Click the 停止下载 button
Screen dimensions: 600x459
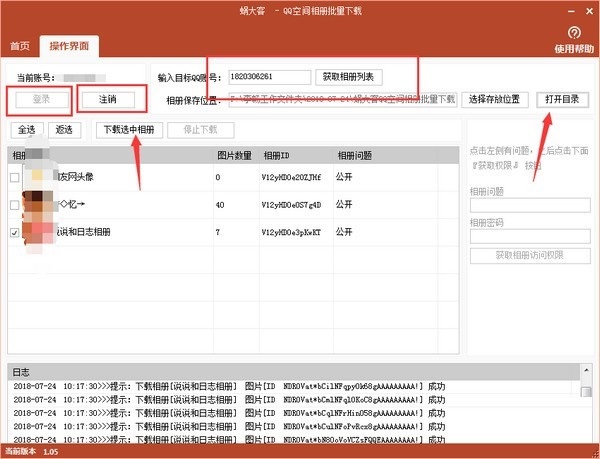201,130
